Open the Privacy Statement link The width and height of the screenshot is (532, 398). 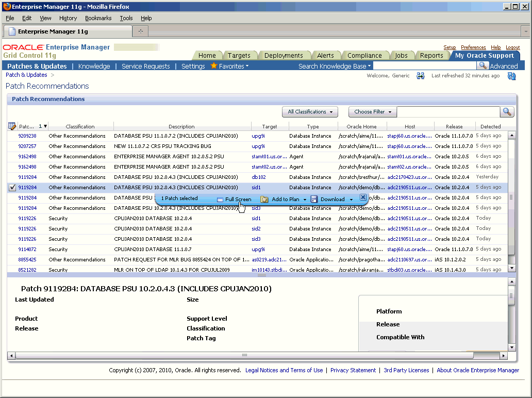coord(353,370)
